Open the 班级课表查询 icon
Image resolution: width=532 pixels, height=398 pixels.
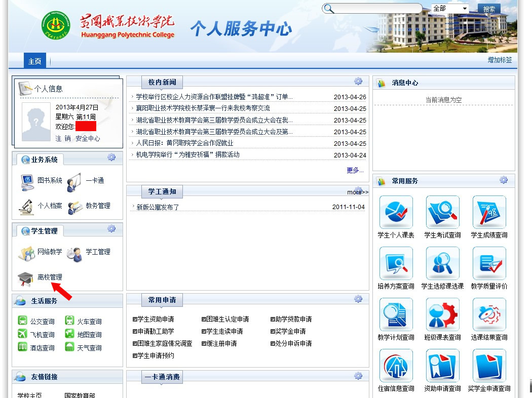(x=442, y=315)
